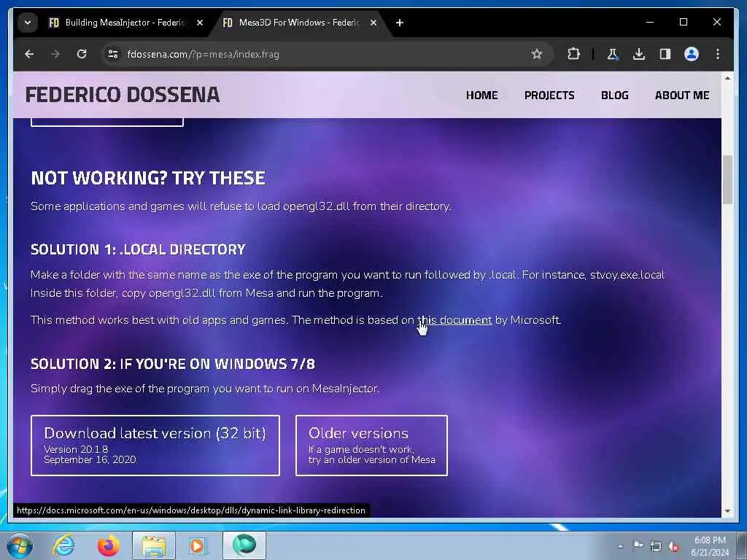Image resolution: width=747 pixels, height=560 pixels.
Task: Click the page scrollbar down arrow
Action: click(727, 511)
